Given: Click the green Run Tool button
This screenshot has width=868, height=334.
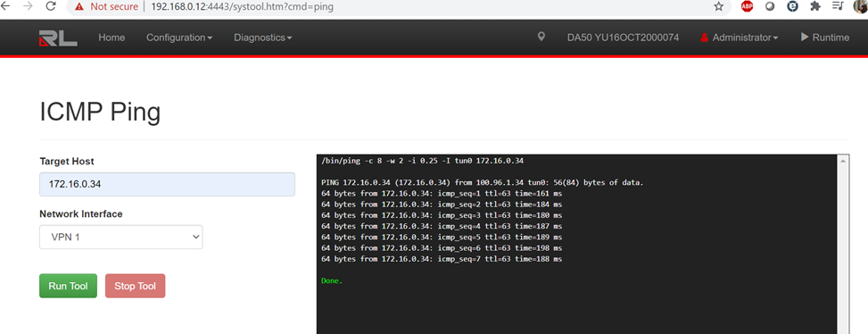Looking at the screenshot, I should pyautogui.click(x=68, y=286).
